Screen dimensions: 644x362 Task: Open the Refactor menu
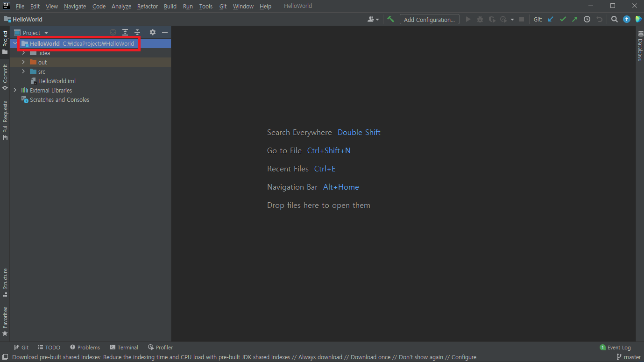click(148, 6)
